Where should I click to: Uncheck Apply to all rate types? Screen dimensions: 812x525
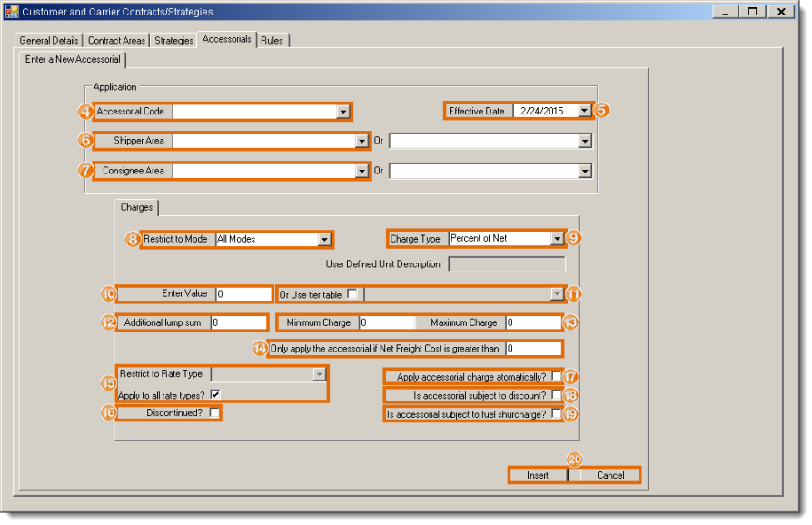coord(215,394)
